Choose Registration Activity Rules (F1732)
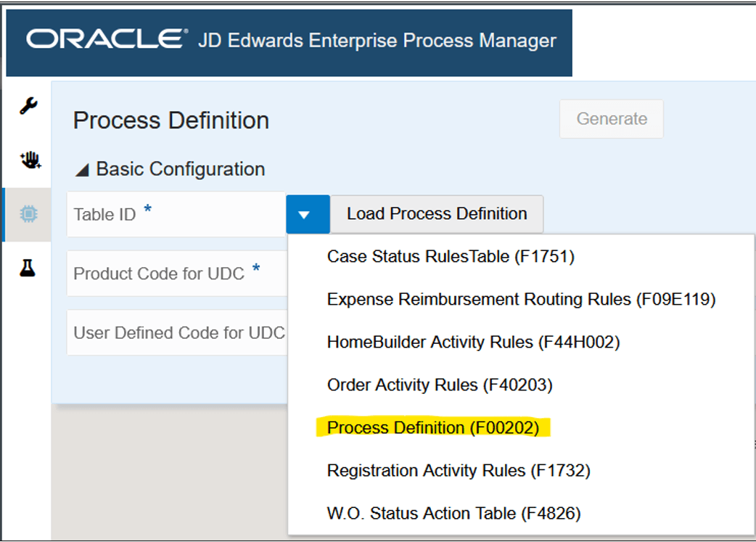This screenshot has height=542, width=756. point(459,470)
